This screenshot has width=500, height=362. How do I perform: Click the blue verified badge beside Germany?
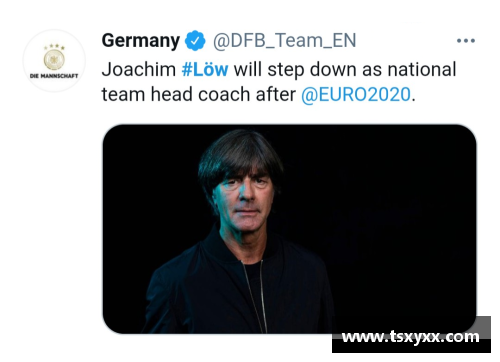195,41
